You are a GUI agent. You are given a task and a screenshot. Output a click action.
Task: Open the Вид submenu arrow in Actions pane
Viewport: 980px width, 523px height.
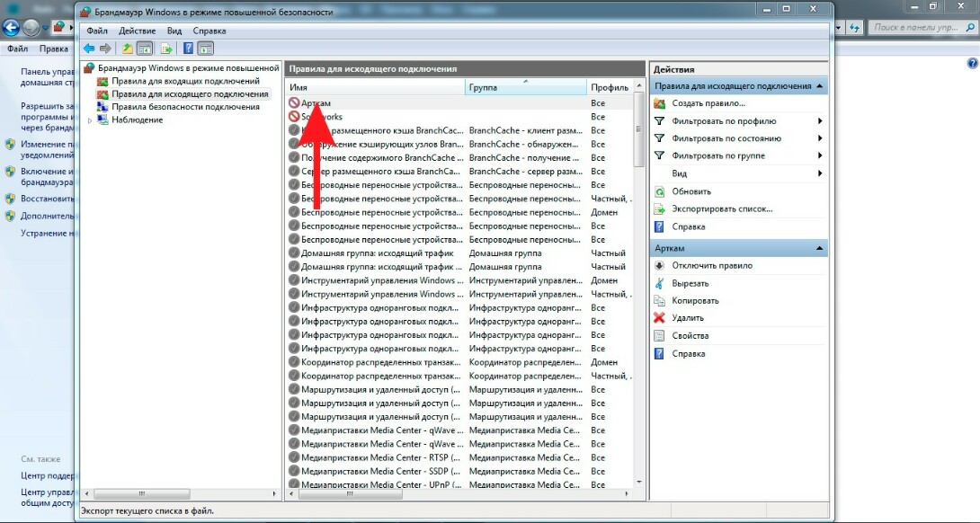(x=819, y=173)
